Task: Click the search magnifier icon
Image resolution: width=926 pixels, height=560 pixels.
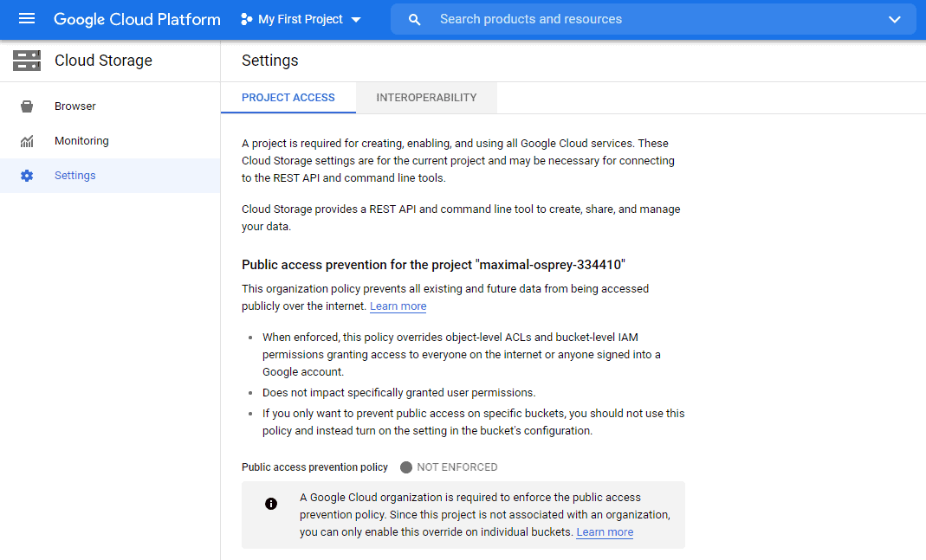Action: tap(415, 19)
